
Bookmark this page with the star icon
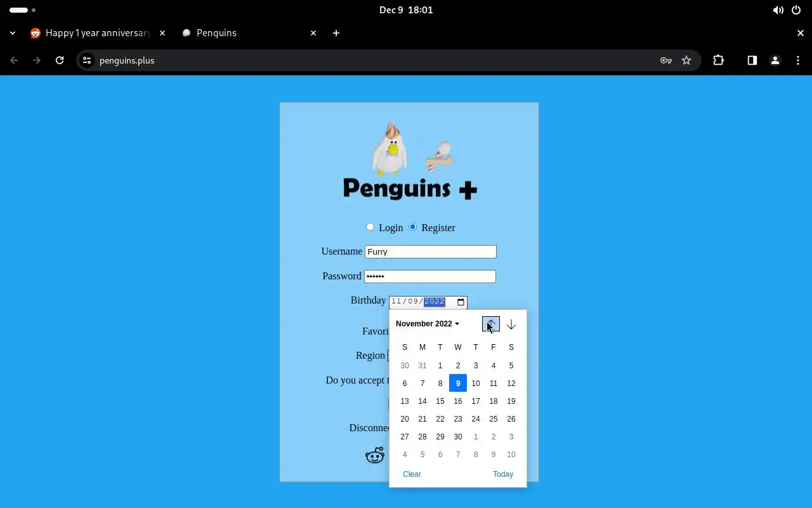coord(686,60)
